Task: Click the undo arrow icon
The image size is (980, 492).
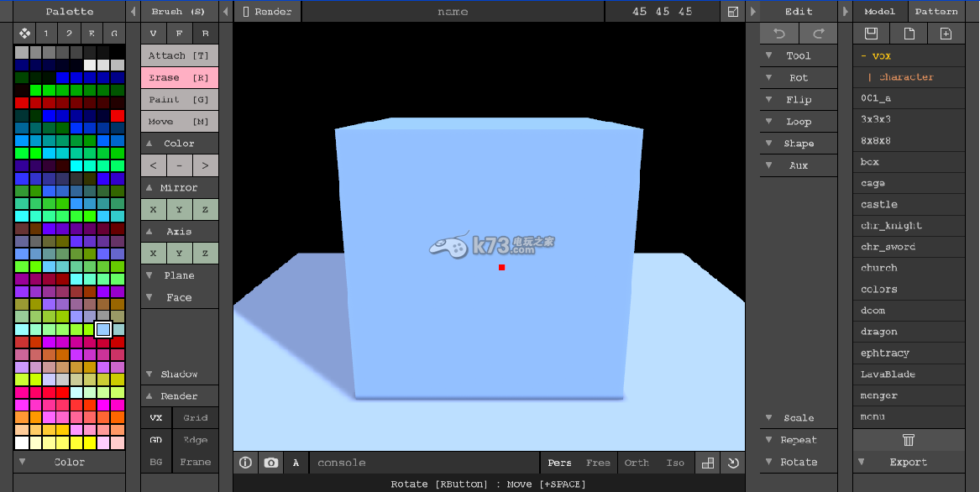Action: (x=778, y=34)
